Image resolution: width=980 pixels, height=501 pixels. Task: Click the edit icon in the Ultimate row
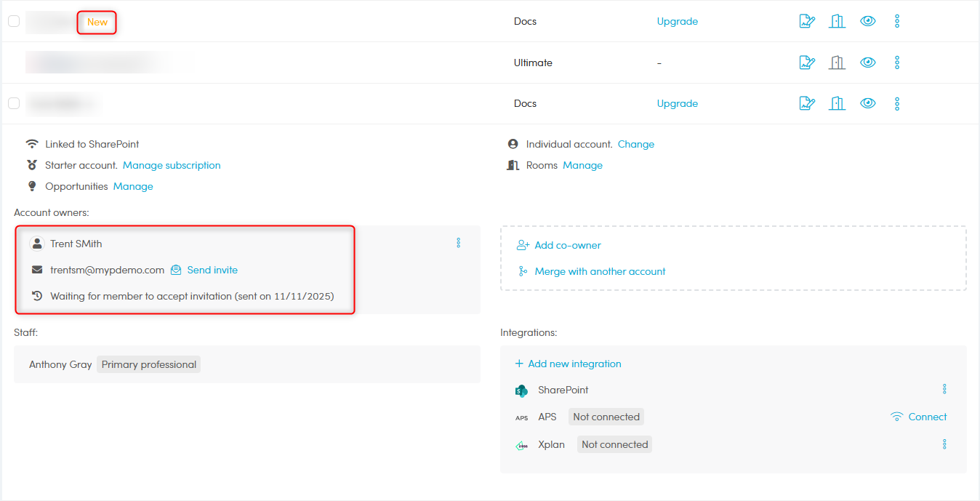click(x=807, y=63)
